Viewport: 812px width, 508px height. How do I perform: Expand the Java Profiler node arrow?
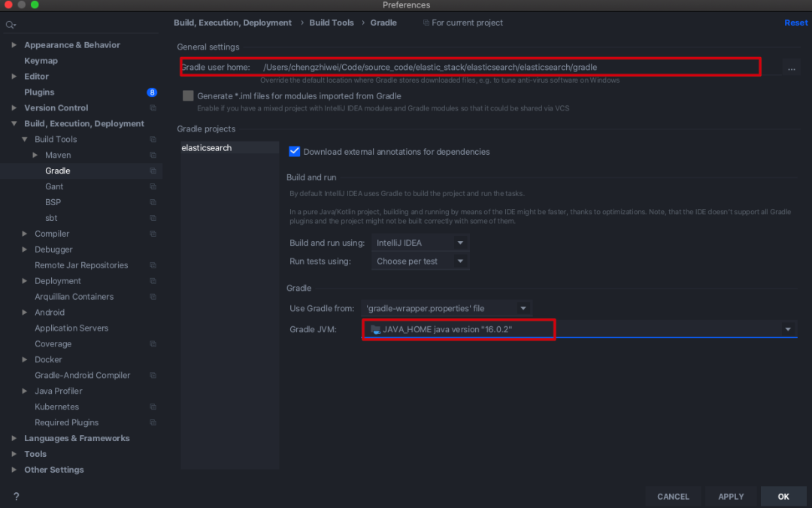pos(24,391)
